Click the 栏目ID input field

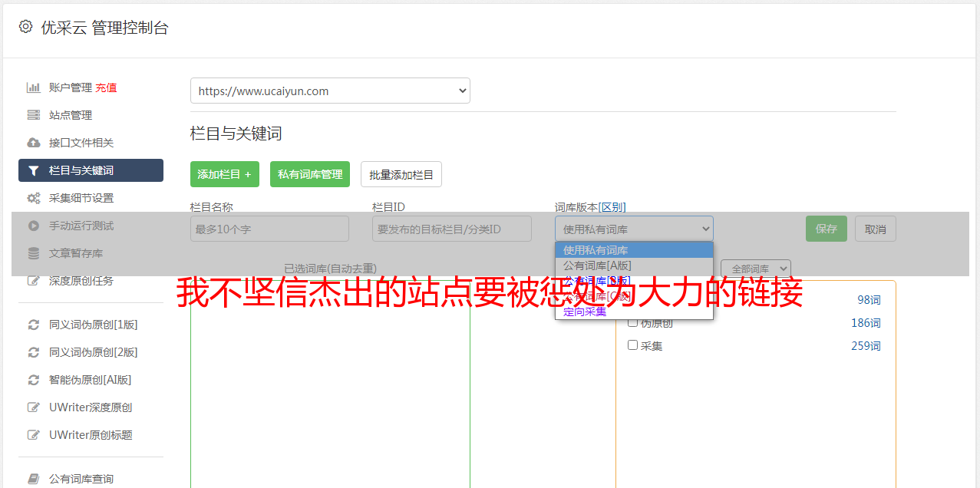pyautogui.click(x=452, y=229)
